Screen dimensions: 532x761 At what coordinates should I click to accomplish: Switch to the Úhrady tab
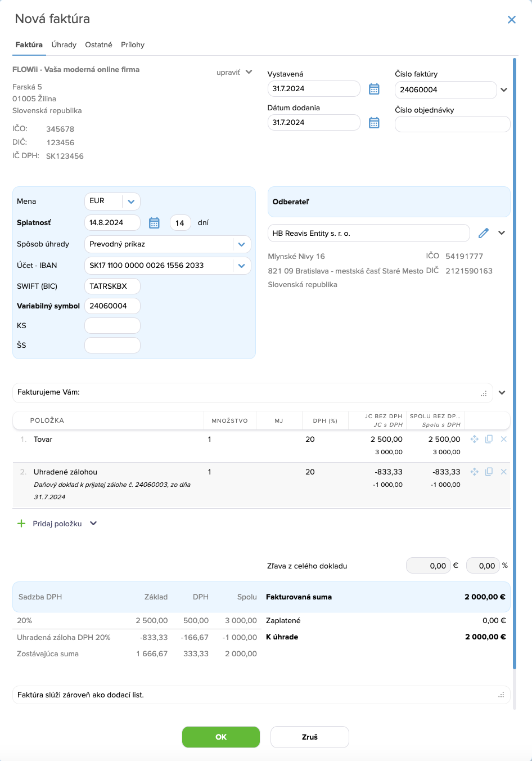(x=64, y=45)
